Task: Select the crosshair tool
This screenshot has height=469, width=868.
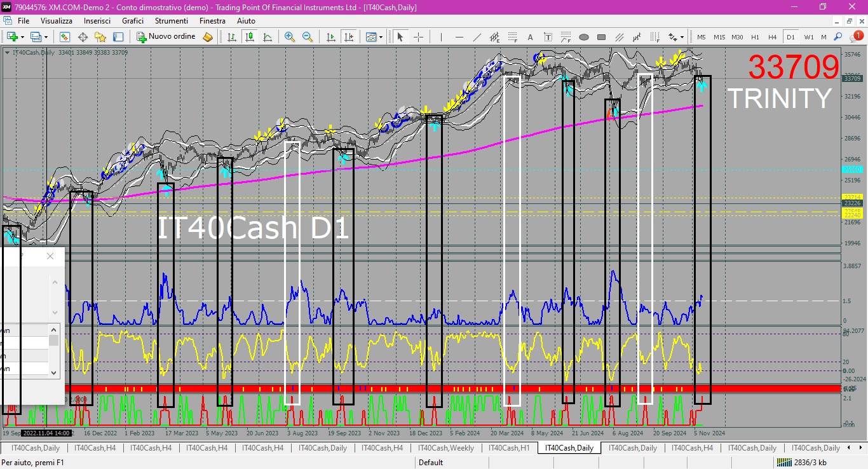Action: [x=418, y=37]
